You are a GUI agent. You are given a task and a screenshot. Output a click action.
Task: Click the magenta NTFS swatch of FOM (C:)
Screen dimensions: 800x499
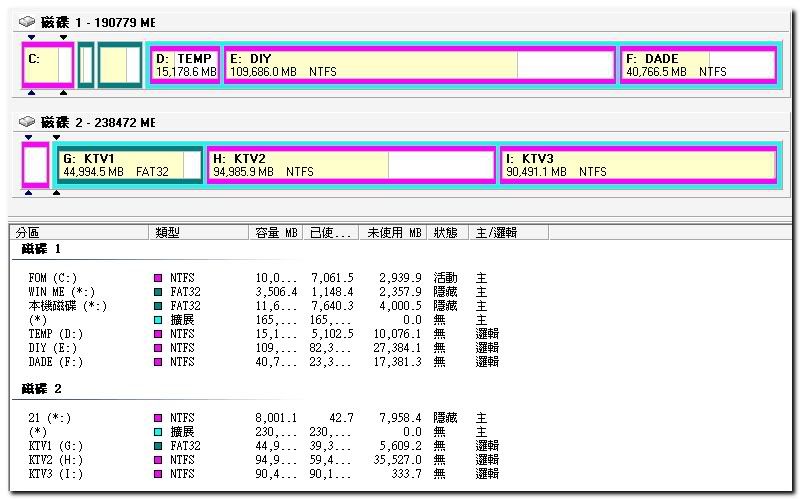[x=158, y=278]
